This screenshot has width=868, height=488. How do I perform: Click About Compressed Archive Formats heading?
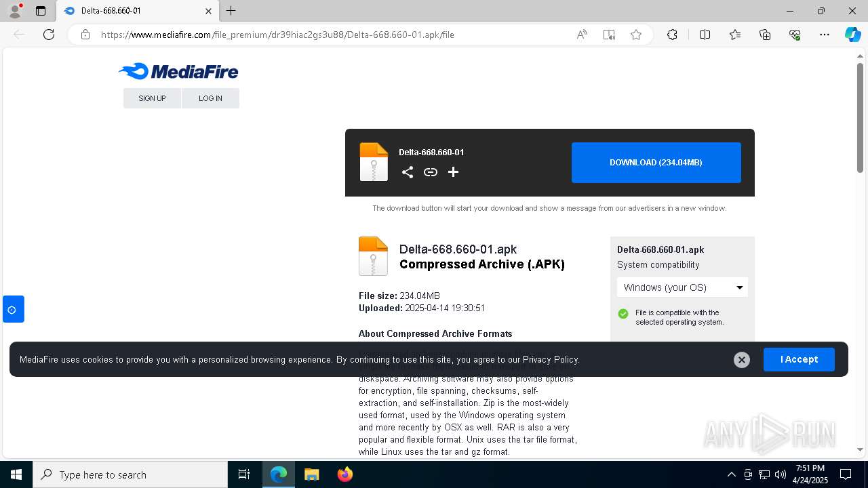pyautogui.click(x=435, y=333)
